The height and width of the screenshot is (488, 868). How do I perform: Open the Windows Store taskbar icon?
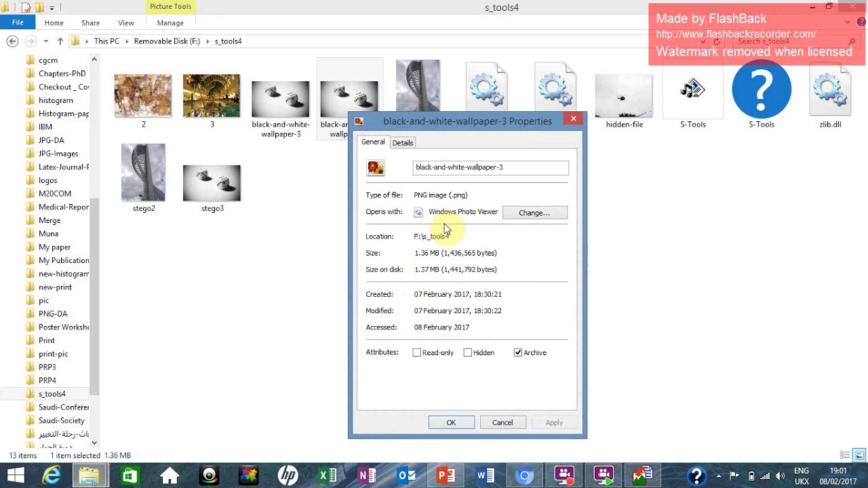pyautogui.click(x=130, y=476)
